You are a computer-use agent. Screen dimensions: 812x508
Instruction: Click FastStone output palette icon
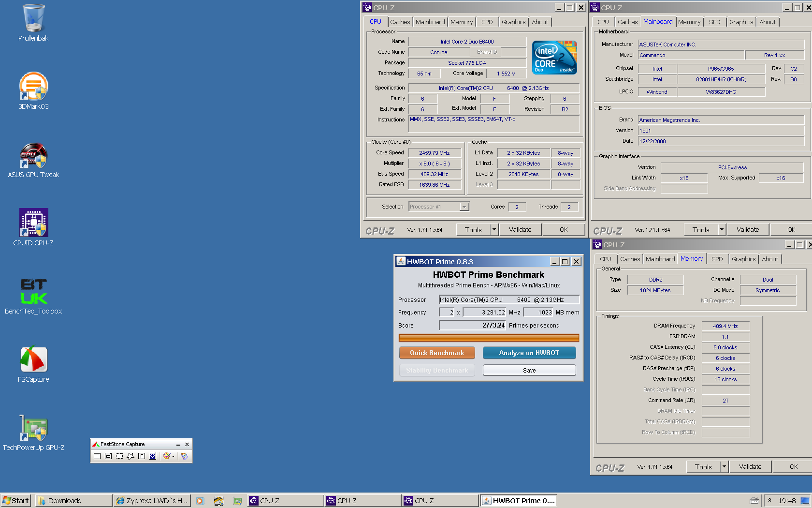coord(167,456)
